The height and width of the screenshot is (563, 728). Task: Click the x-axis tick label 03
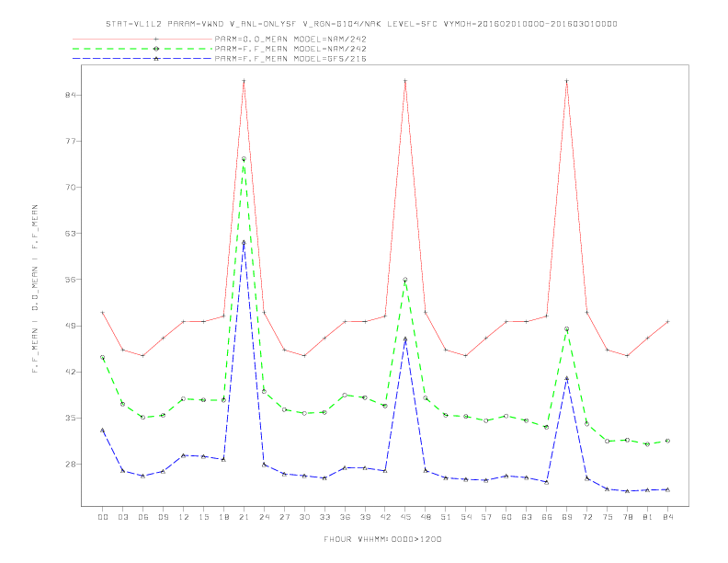[x=122, y=517]
